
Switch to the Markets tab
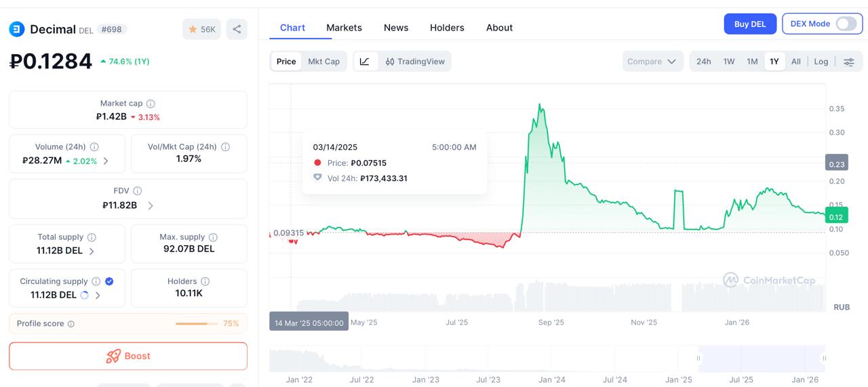click(344, 28)
